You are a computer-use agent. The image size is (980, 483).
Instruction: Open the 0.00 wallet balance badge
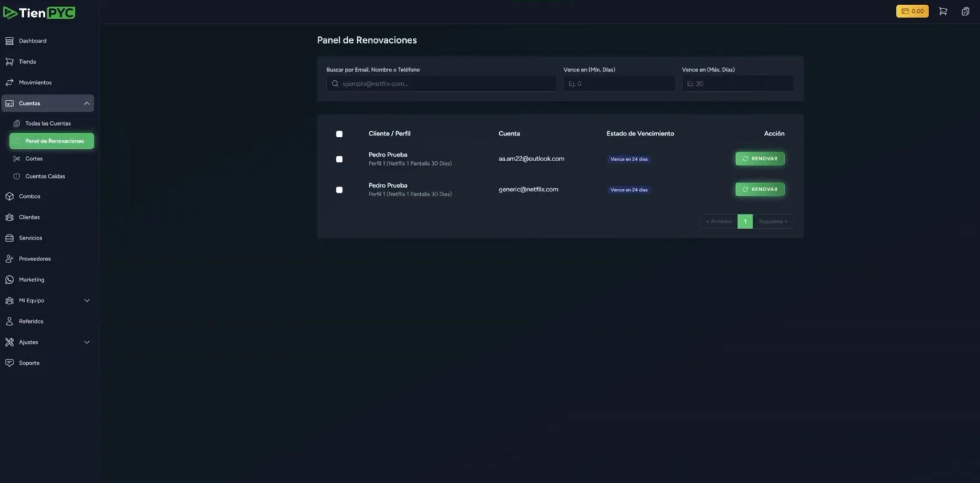[x=912, y=11]
